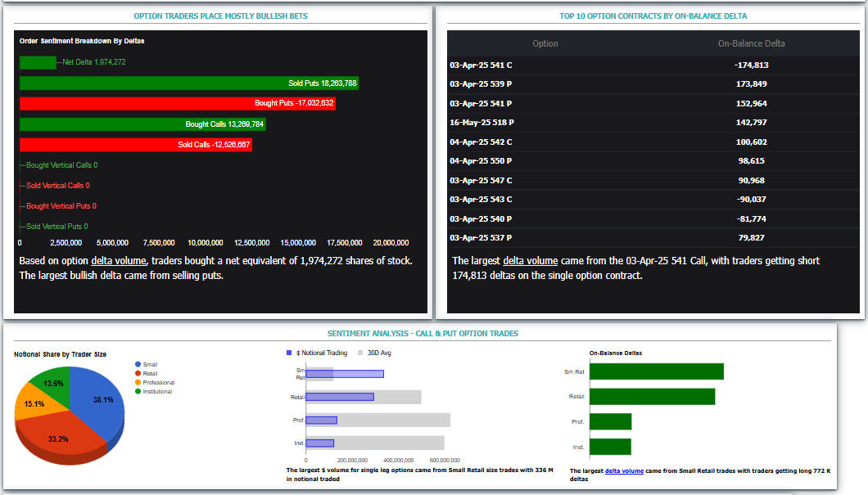Click the 142,797 delta value
This screenshot has height=495, width=868.
point(751,122)
